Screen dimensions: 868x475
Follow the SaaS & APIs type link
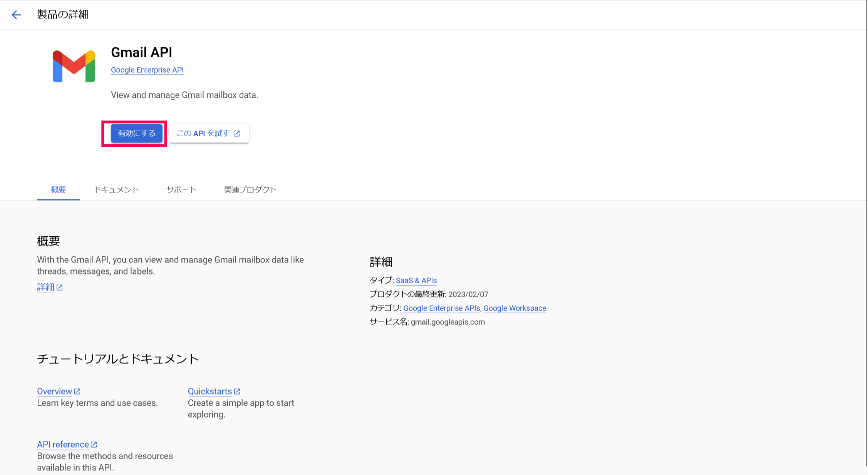point(416,281)
